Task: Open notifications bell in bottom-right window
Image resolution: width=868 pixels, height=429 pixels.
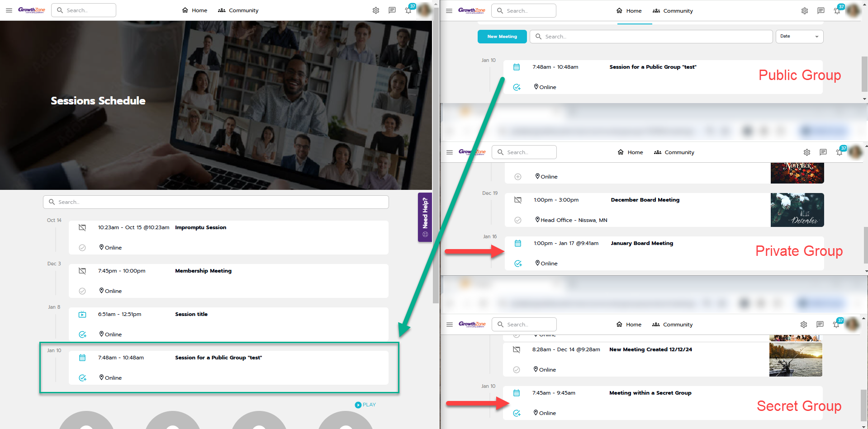Action: click(836, 325)
